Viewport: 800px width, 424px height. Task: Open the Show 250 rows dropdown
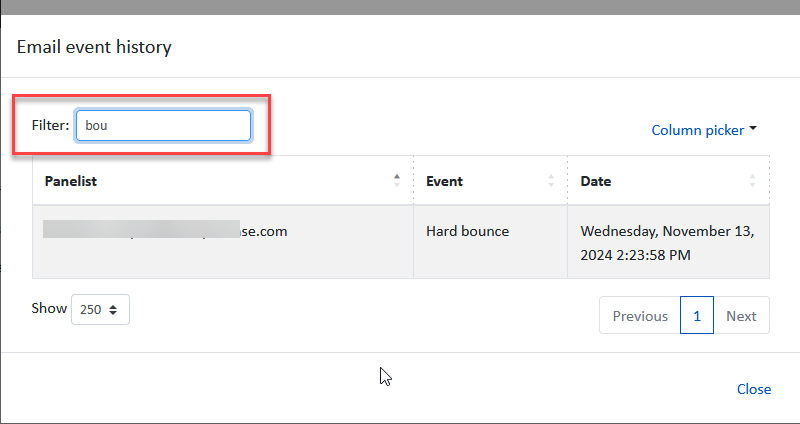point(100,310)
